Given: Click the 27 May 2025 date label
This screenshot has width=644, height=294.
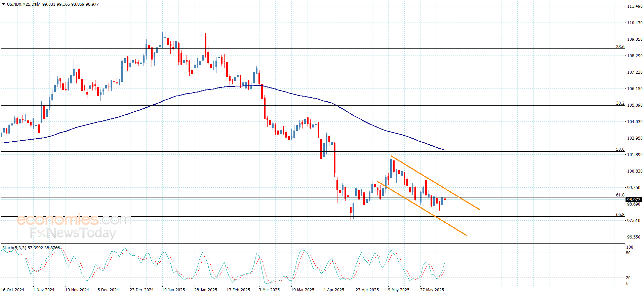Looking at the screenshot, I should point(432,290).
